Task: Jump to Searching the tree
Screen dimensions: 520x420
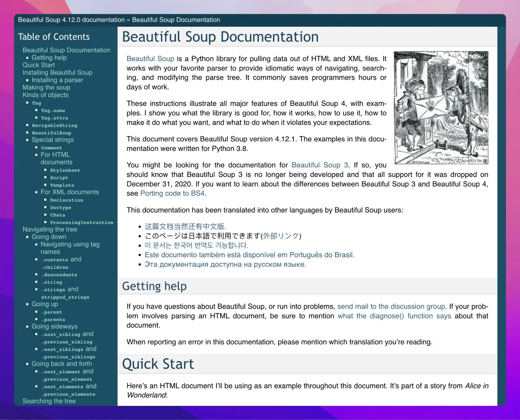Action: [x=49, y=401]
